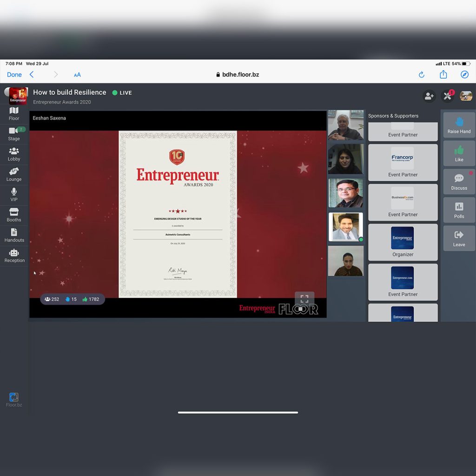Select the dark-haired woman speaker thumbnail

point(346,159)
